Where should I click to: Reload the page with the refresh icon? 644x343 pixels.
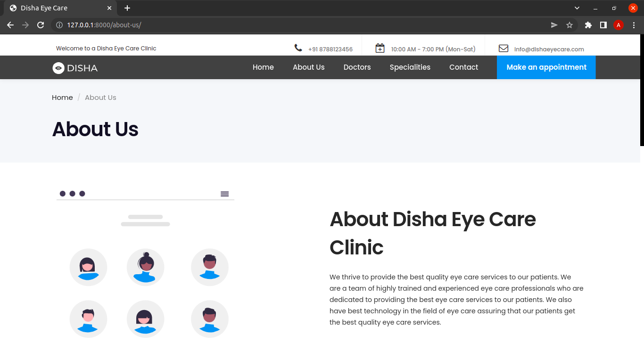coord(41,24)
